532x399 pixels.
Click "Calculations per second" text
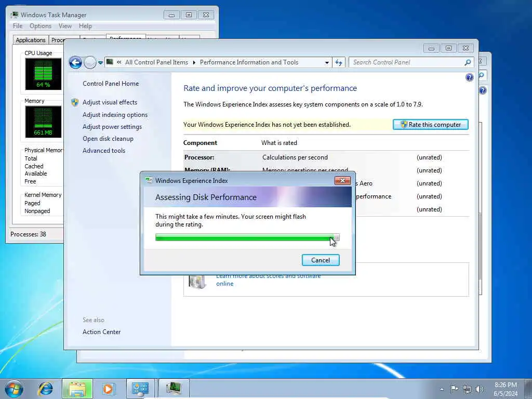(x=295, y=157)
